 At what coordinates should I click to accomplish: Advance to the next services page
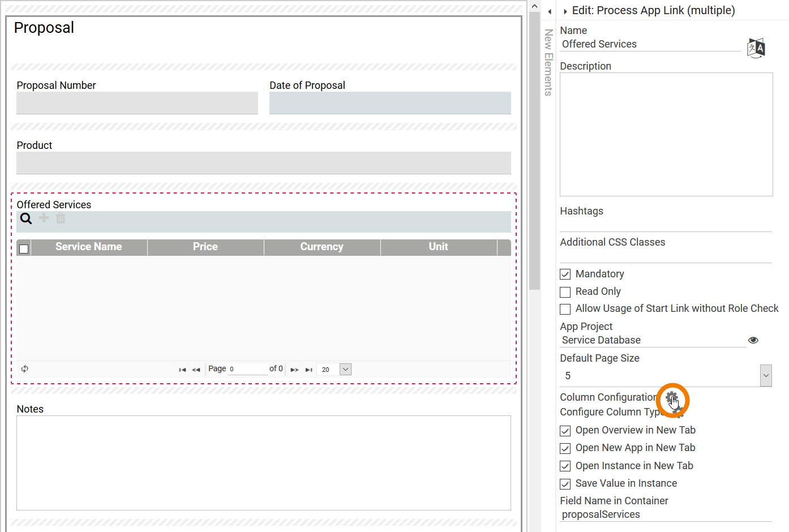(294, 369)
